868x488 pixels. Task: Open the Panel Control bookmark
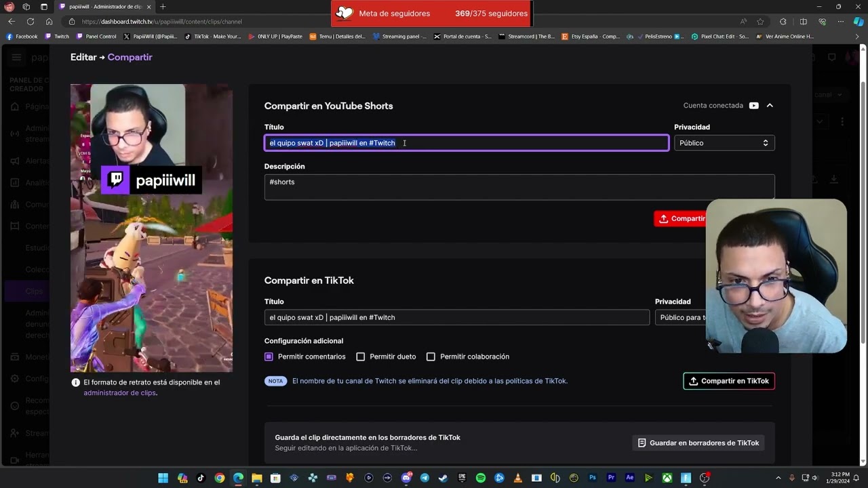point(96,37)
